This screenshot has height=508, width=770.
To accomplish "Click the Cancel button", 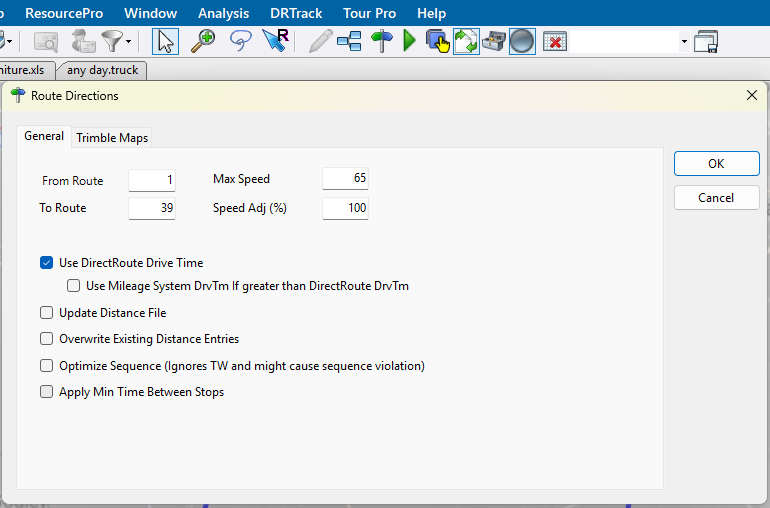I will pyautogui.click(x=716, y=198).
